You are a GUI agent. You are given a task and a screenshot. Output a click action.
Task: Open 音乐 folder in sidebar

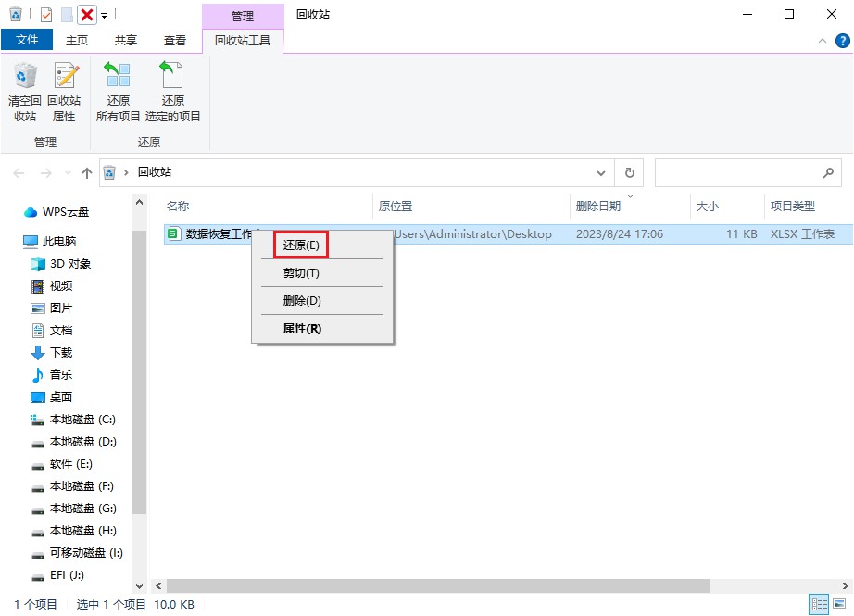click(x=52, y=375)
